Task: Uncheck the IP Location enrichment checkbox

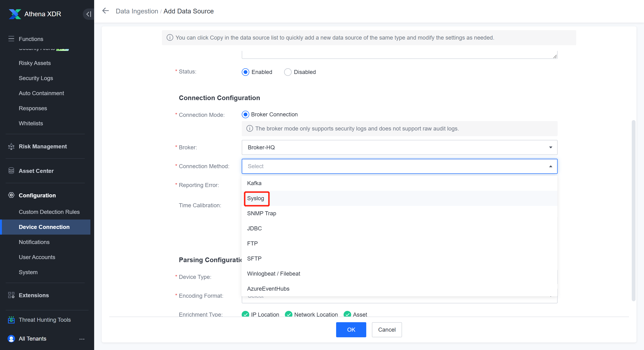Action: (246, 314)
